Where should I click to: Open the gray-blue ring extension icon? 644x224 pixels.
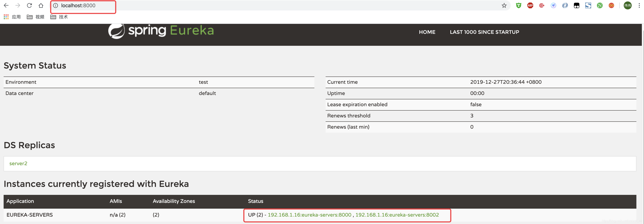point(565,5)
